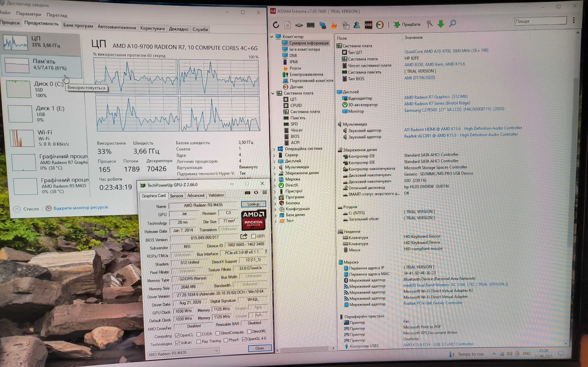Click the Temps to rise weather widget

(466, 354)
